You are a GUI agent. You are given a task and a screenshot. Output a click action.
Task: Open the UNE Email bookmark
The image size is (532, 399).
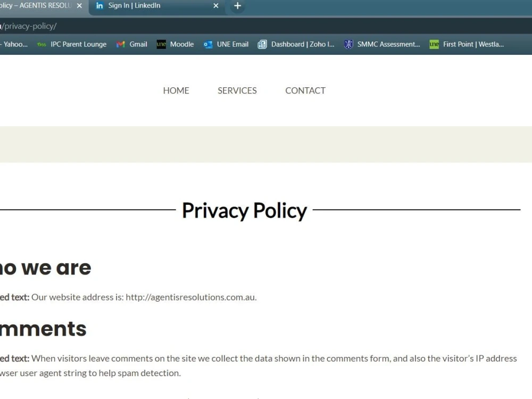226,45
